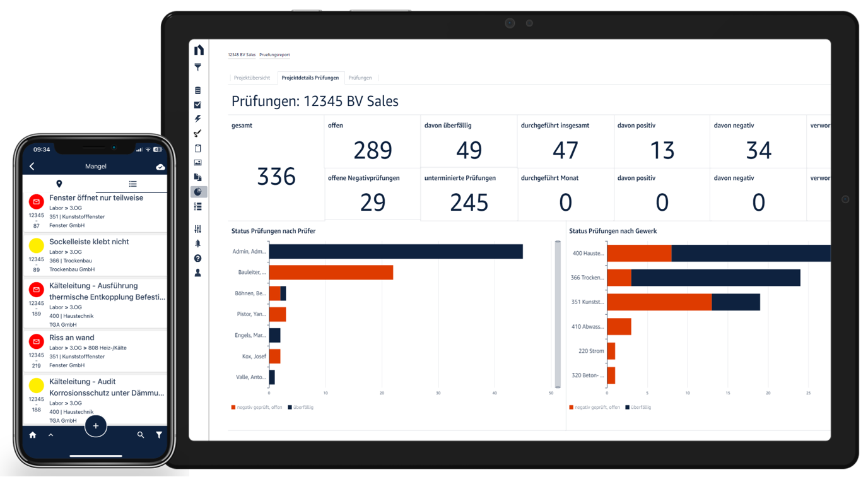
Task: Switch to the Prüfungen tab
Action: [x=360, y=78]
